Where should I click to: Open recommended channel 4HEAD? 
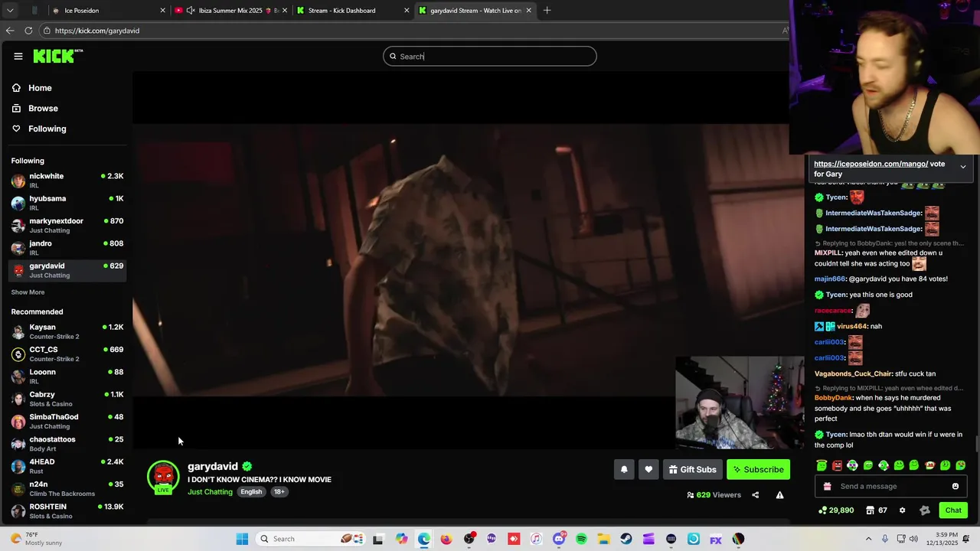pyautogui.click(x=67, y=466)
